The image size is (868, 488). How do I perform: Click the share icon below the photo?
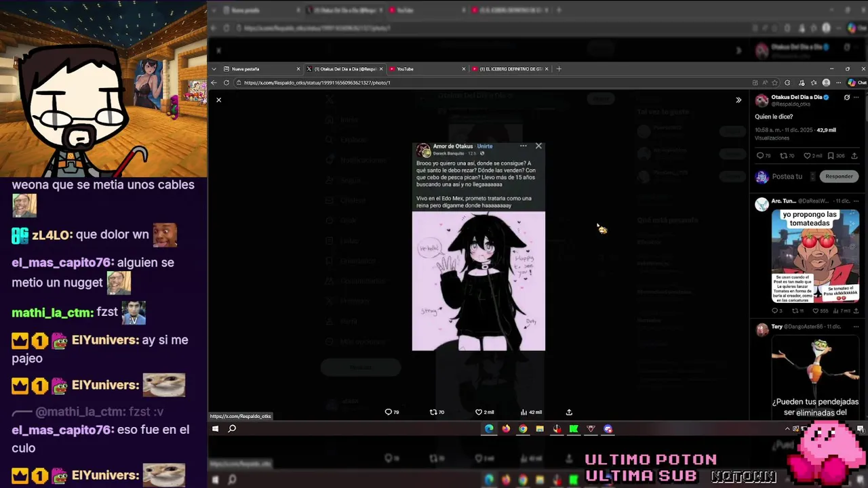(x=569, y=412)
